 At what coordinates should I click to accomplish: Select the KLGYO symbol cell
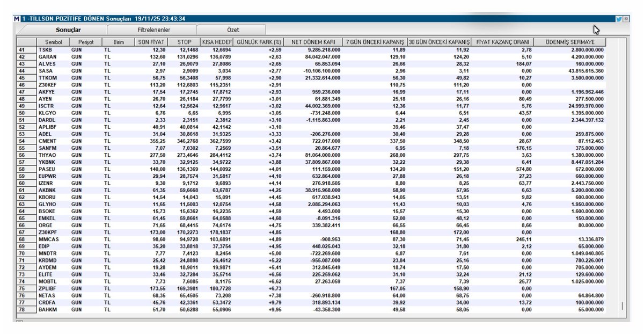53,113
